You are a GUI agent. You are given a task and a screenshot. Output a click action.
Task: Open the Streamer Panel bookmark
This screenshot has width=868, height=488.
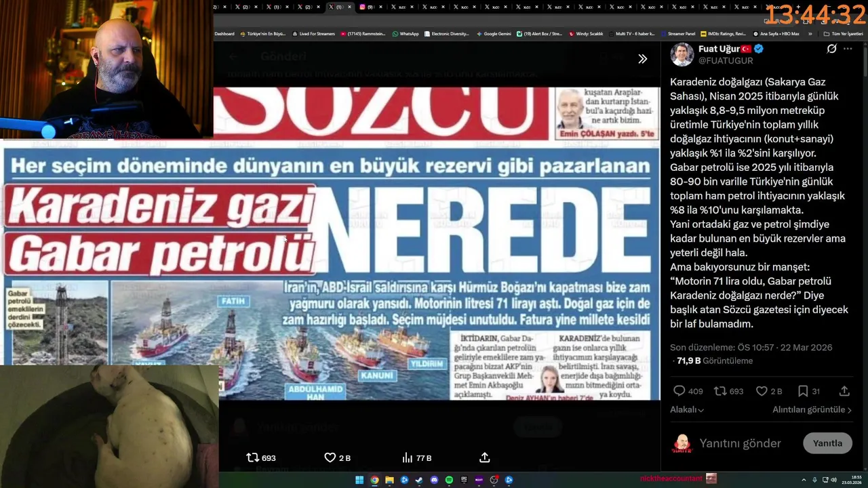[678, 33]
